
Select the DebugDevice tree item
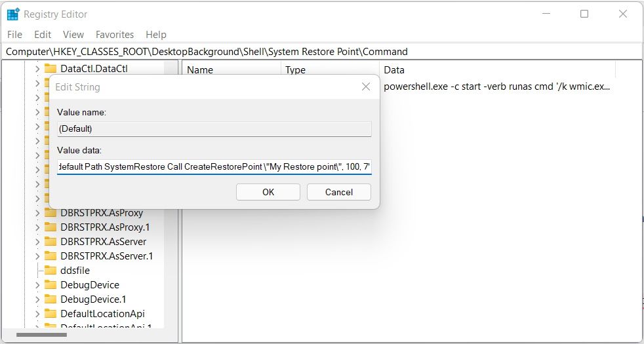coord(90,284)
